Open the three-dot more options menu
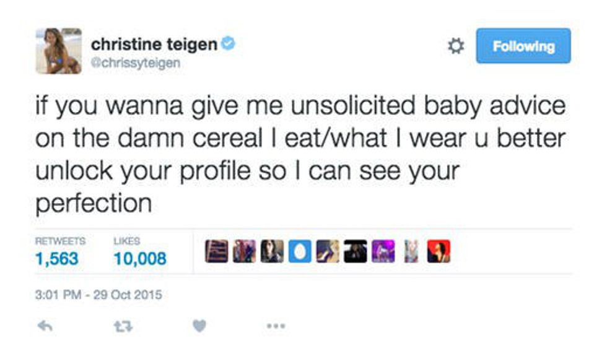This screenshot has height=364, width=607. click(x=276, y=325)
